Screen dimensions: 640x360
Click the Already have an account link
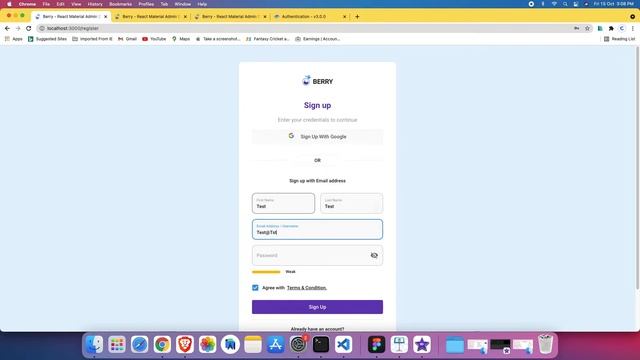317,329
